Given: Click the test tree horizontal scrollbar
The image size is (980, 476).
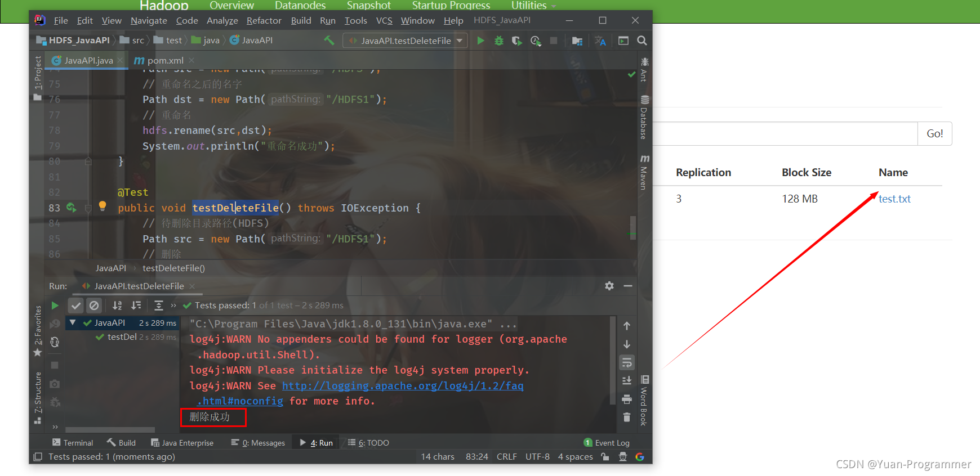Looking at the screenshot, I should 110,429.
